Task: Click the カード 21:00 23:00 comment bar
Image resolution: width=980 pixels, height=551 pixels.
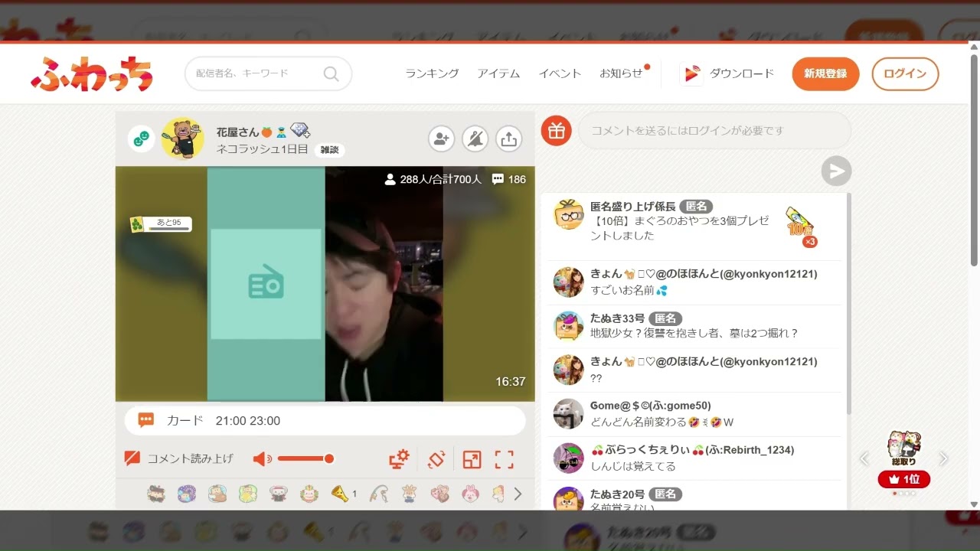Action: click(325, 421)
